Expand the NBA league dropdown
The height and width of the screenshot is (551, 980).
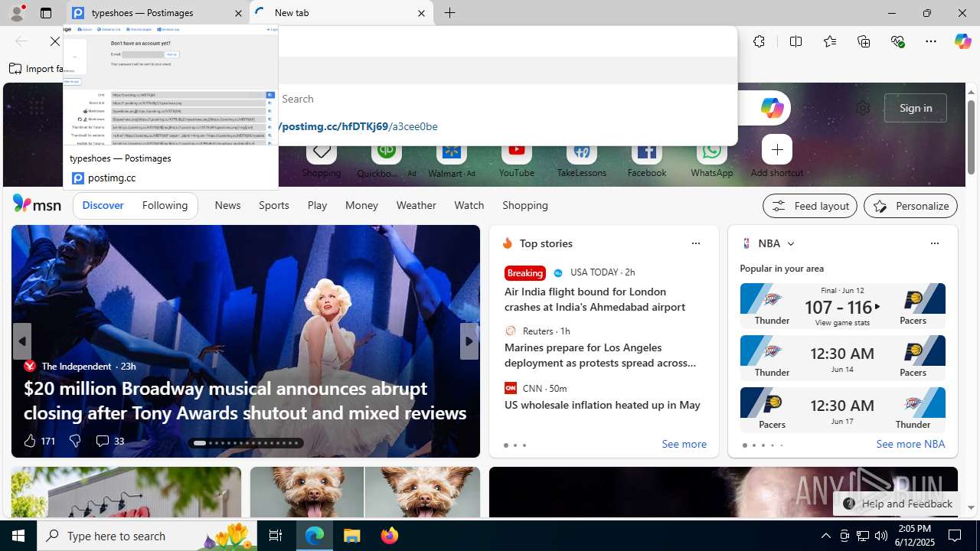pyautogui.click(x=790, y=243)
